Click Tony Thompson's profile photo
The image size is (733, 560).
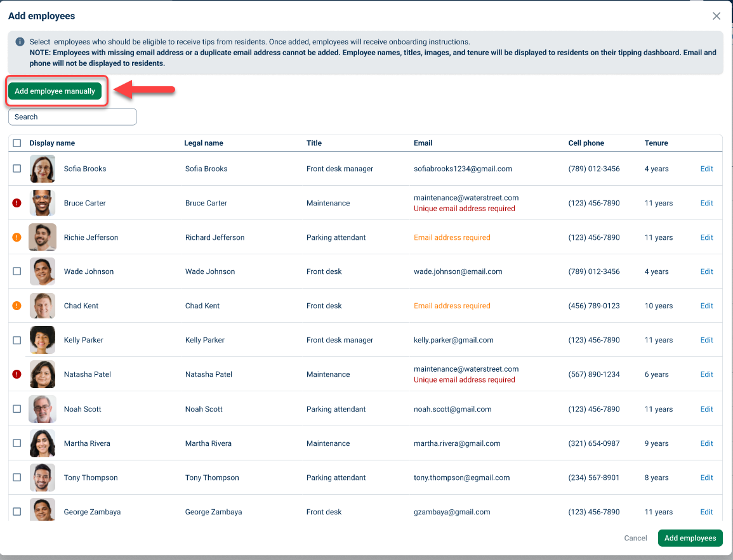click(43, 478)
